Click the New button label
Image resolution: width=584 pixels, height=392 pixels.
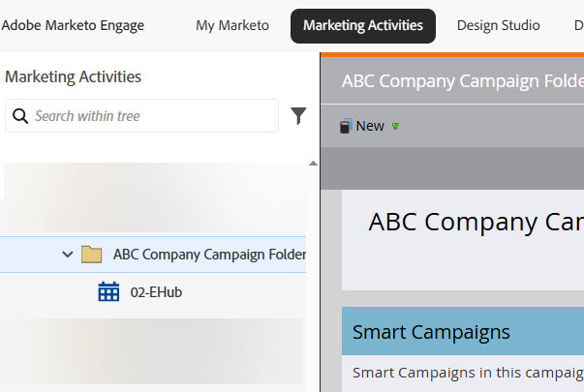(370, 126)
